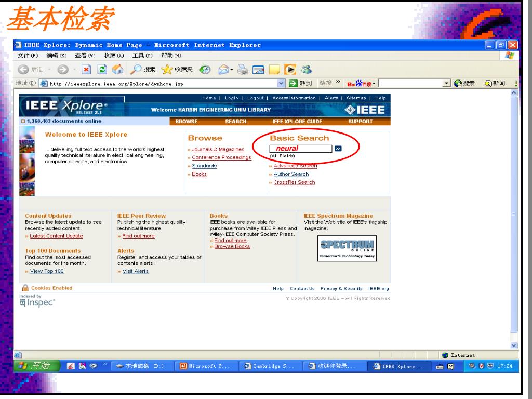Open Conference Proceedings link
This screenshot has width=532, height=399.
tap(221, 157)
